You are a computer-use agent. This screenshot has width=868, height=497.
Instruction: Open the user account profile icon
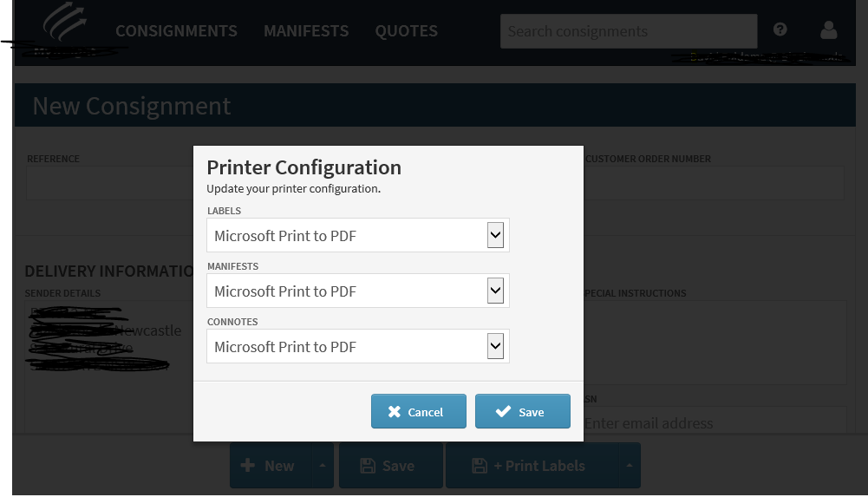828,30
